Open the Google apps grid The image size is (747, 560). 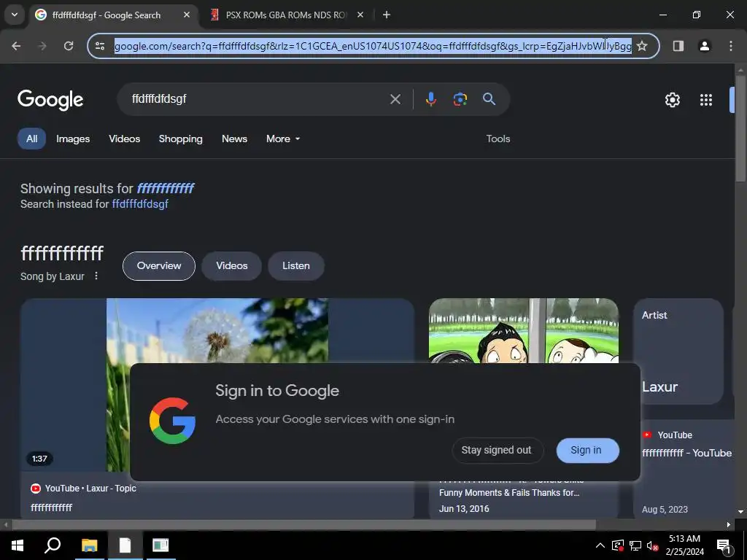(x=706, y=99)
